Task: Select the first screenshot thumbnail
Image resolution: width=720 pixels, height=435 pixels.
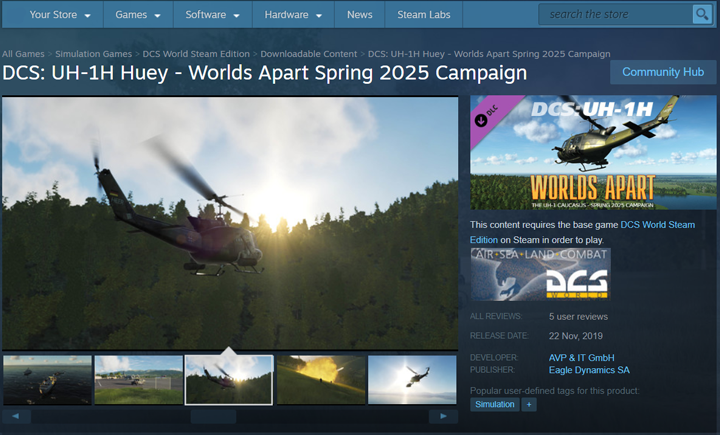Action: click(47, 380)
